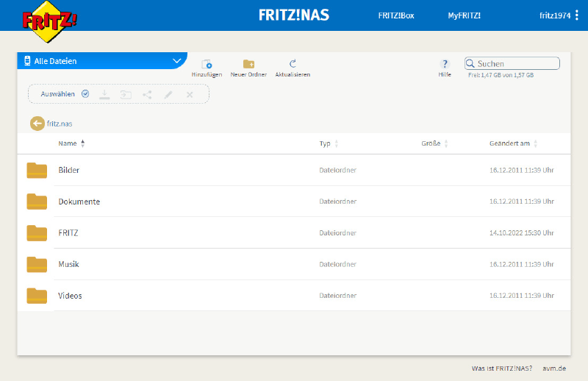Click the magnifier icon in search box
Image resolution: width=588 pixels, height=381 pixels.
[x=470, y=63]
